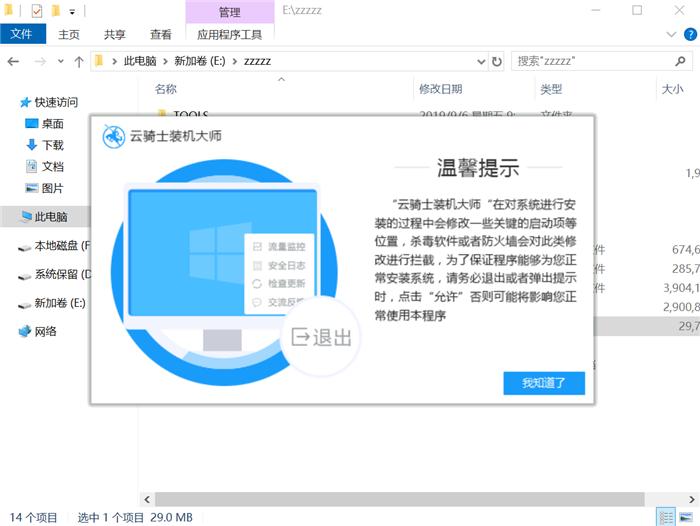Open 系统保留 drive in sidebar
This screenshot has width=700, height=526.
click(x=62, y=274)
